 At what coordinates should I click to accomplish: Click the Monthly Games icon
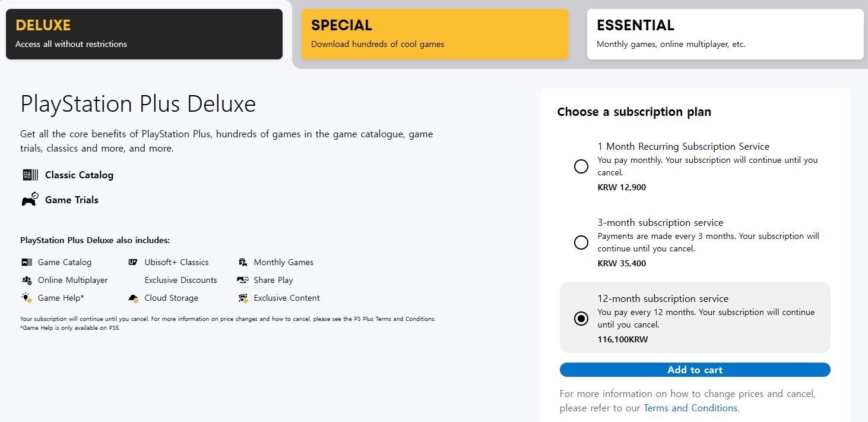[242, 262]
